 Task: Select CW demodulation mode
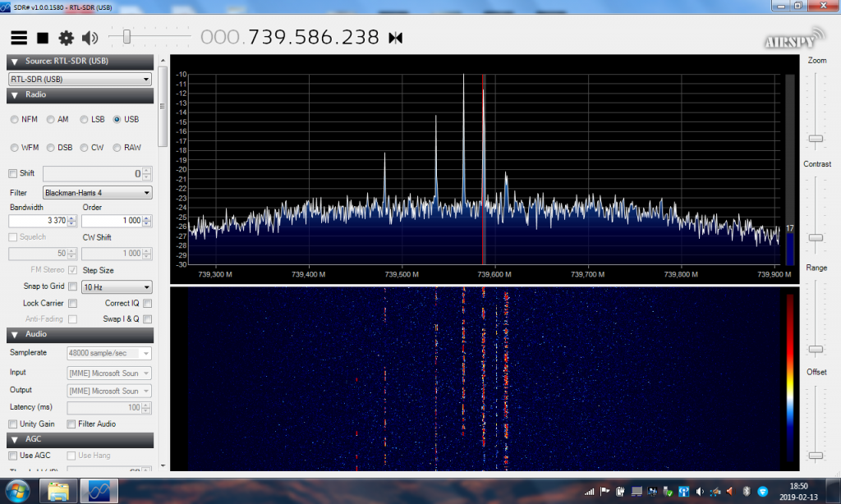(x=85, y=148)
